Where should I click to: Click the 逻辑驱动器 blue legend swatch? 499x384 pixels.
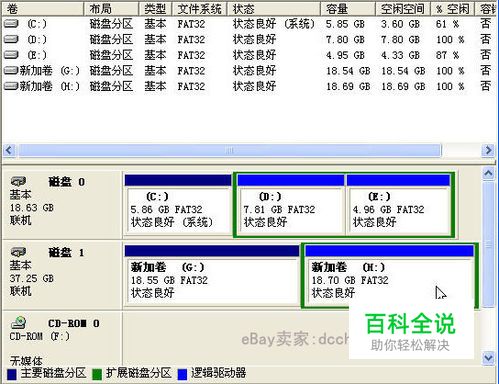tap(182, 374)
